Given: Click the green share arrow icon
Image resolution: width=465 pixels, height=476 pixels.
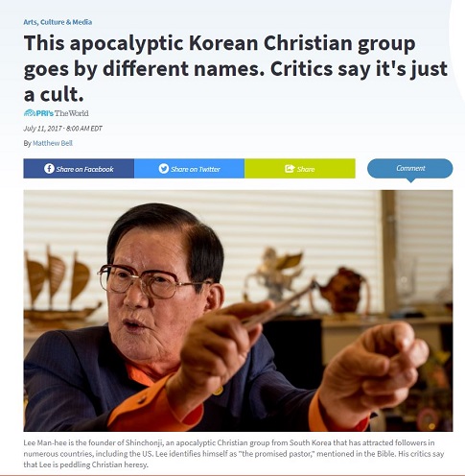Looking at the screenshot, I should pyautogui.click(x=290, y=168).
